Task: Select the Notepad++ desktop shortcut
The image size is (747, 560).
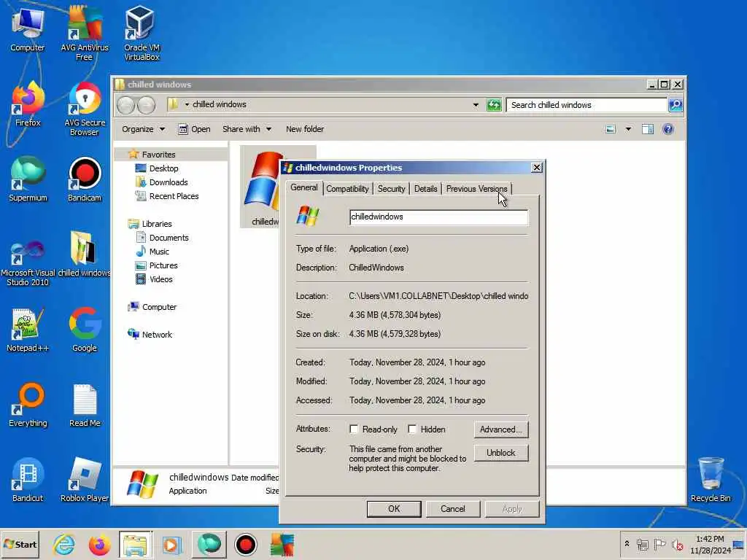Action: (28, 330)
